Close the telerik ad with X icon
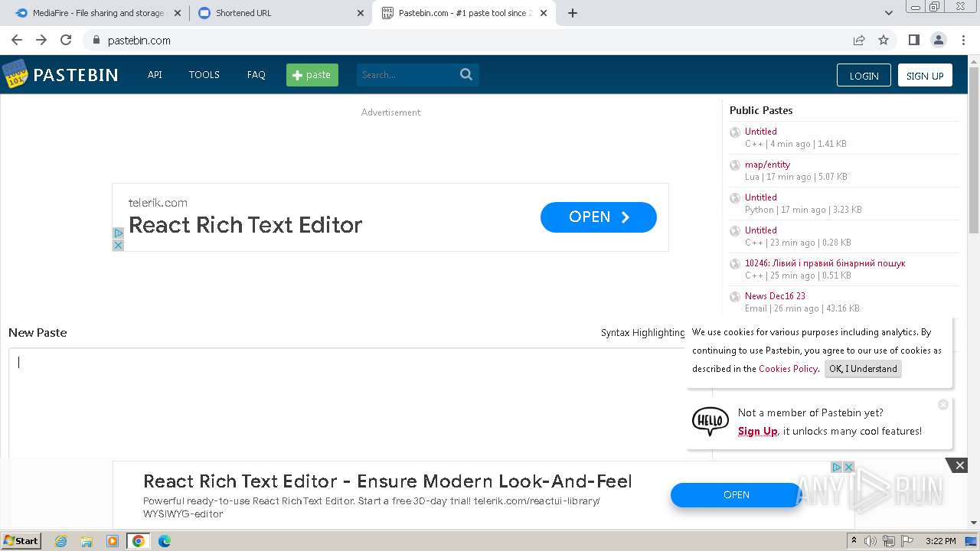This screenshot has width=980, height=551. click(x=118, y=245)
